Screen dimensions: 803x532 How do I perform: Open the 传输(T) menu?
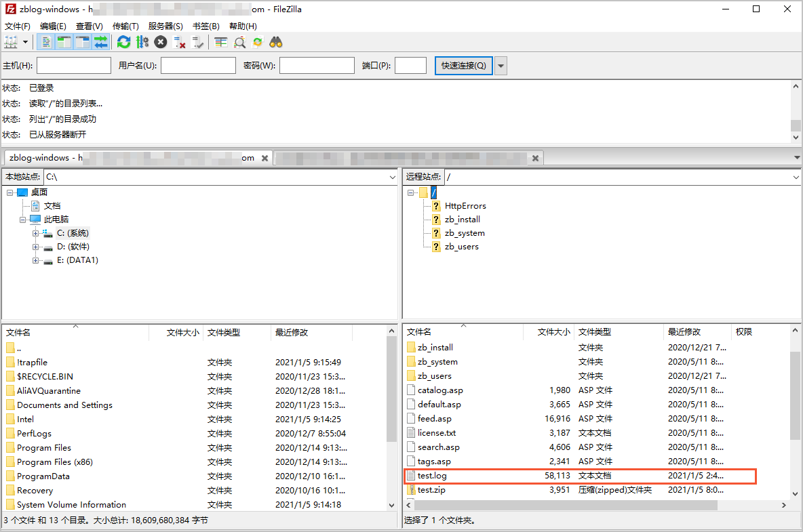(x=125, y=26)
